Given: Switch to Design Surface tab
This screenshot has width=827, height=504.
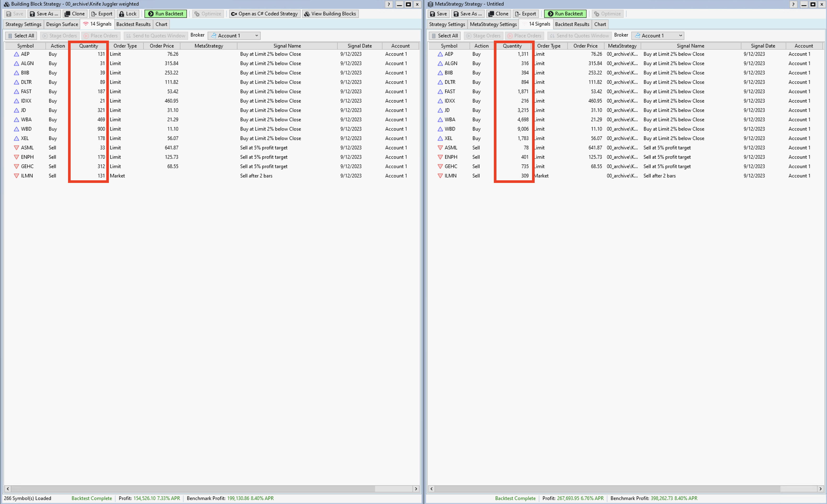Looking at the screenshot, I should (62, 24).
